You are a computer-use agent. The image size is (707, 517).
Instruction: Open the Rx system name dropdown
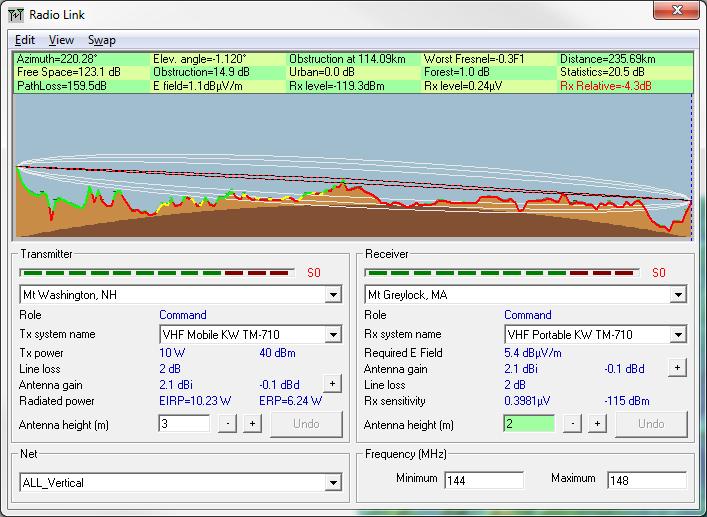678,335
